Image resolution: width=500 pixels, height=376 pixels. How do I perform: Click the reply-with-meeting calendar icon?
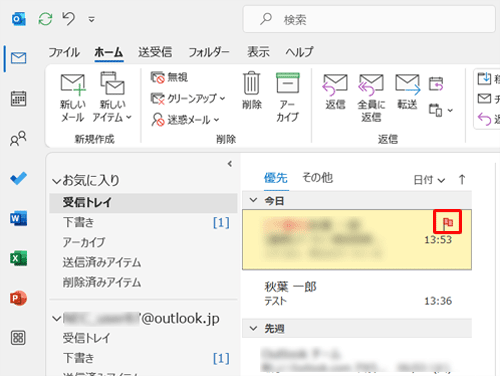tap(436, 84)
